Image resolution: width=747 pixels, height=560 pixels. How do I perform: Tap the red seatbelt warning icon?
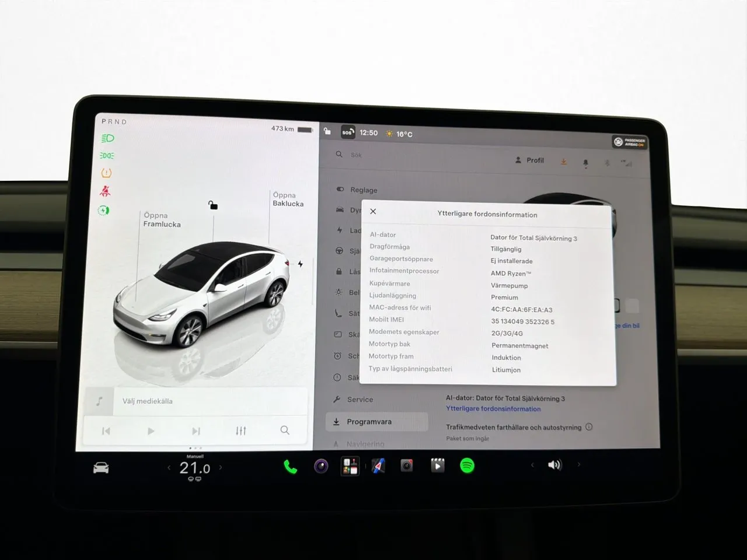pyautogui.click(x=106, y=191)
